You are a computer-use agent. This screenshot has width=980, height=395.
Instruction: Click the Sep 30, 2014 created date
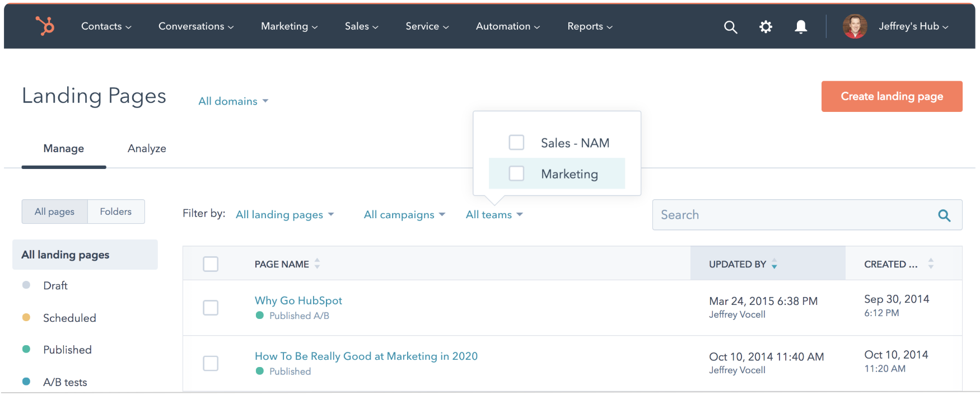897,299
